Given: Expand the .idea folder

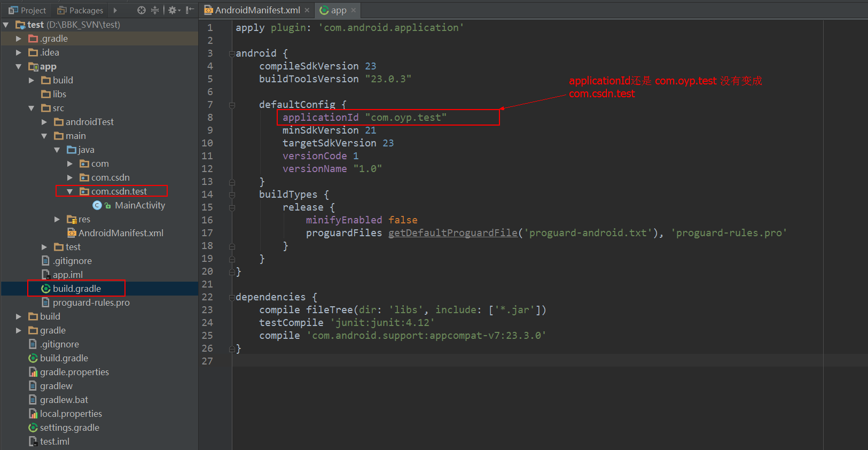Looking at the screenshot, I should pos(19,52).
